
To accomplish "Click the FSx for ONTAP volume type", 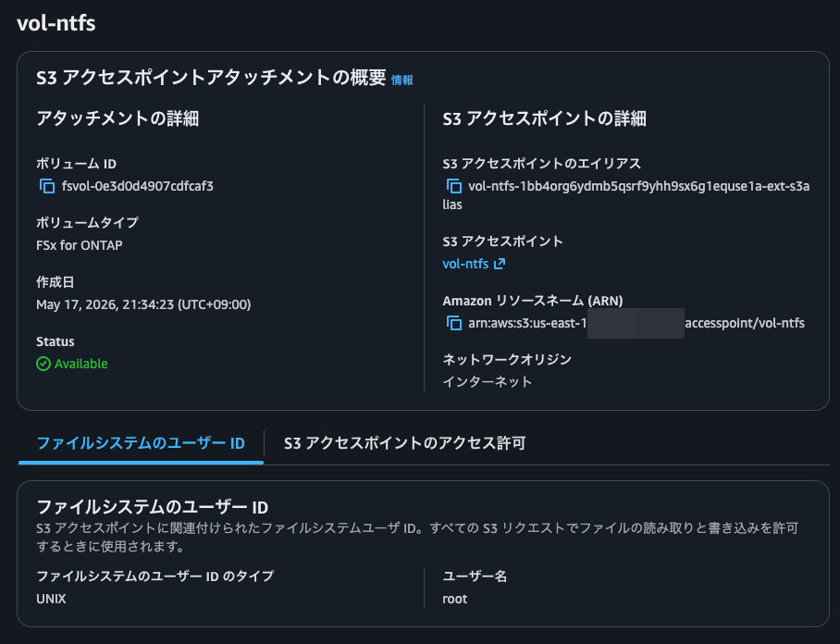I will pos(80,245).
